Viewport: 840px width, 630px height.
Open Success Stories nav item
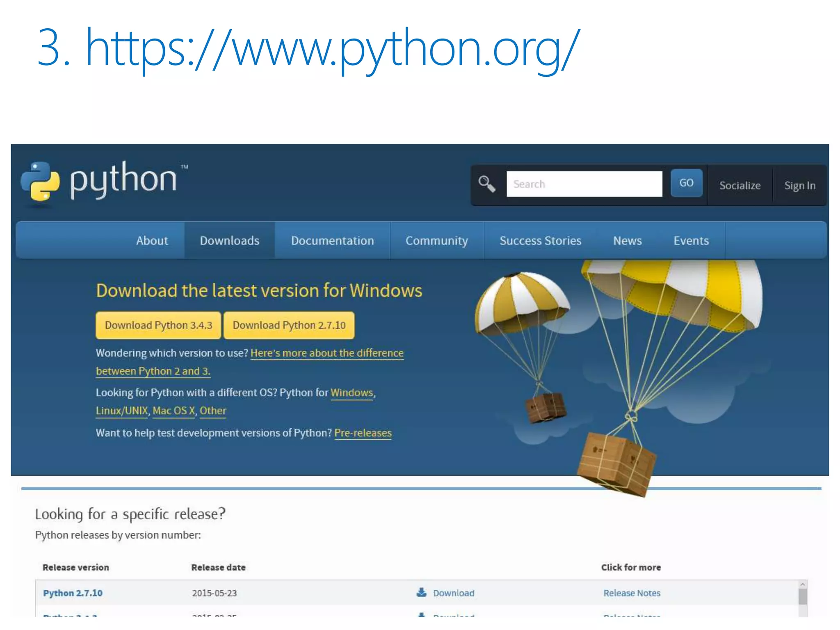coord(540,240)
